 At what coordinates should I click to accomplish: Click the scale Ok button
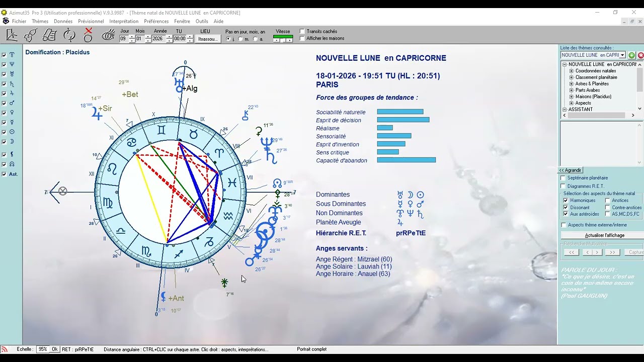coord(55,349)
